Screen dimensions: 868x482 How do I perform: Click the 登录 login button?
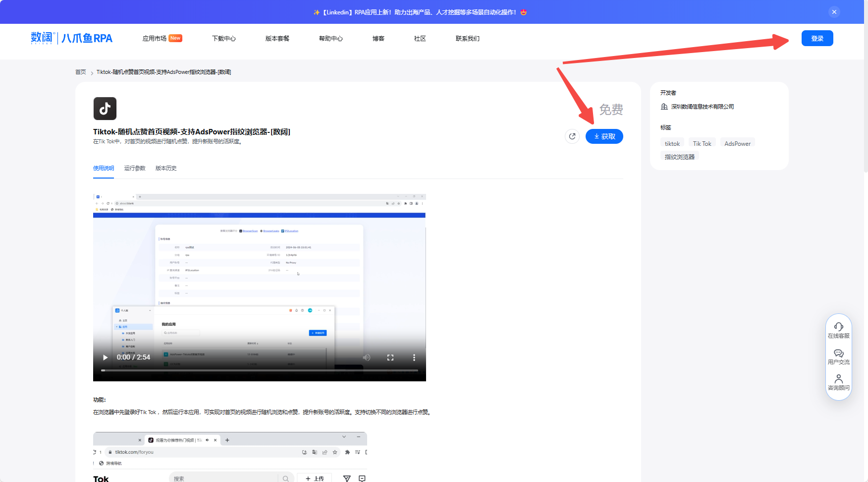coord(817,38)
